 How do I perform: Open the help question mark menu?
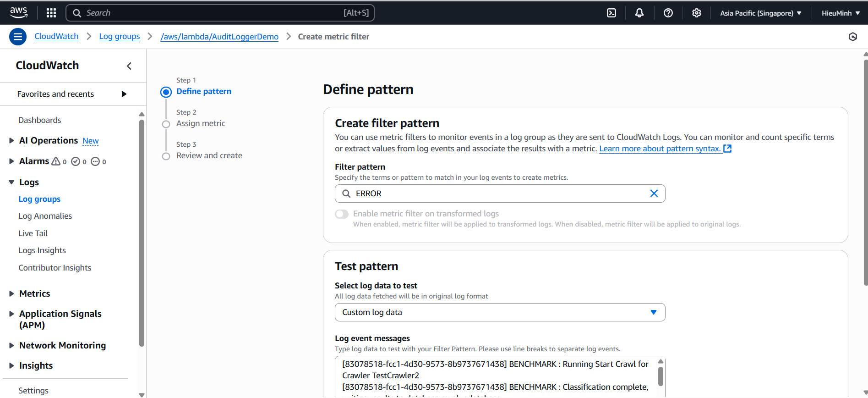click(x=668, y=13)
